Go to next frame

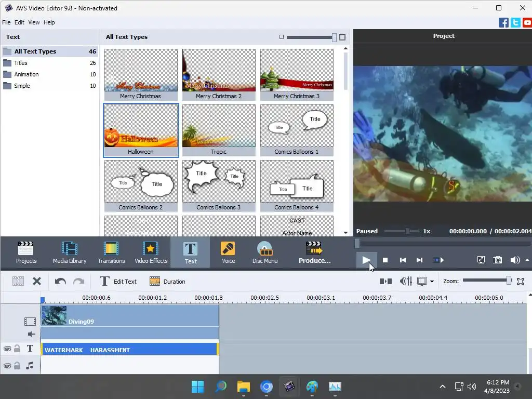pos(419,260)
